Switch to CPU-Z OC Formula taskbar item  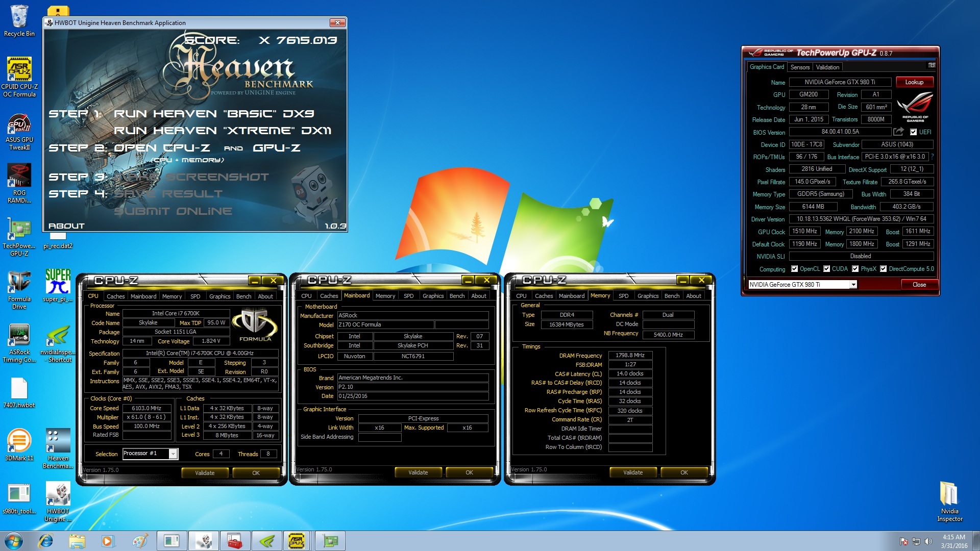click(x=297, y=541)
